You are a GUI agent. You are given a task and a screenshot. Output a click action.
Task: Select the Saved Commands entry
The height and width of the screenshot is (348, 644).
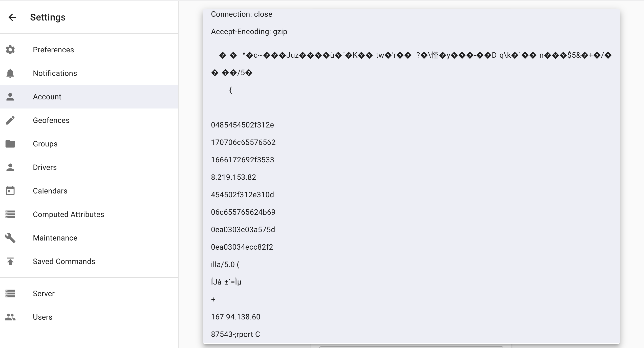pyautogui.click(x=64, y=261)
